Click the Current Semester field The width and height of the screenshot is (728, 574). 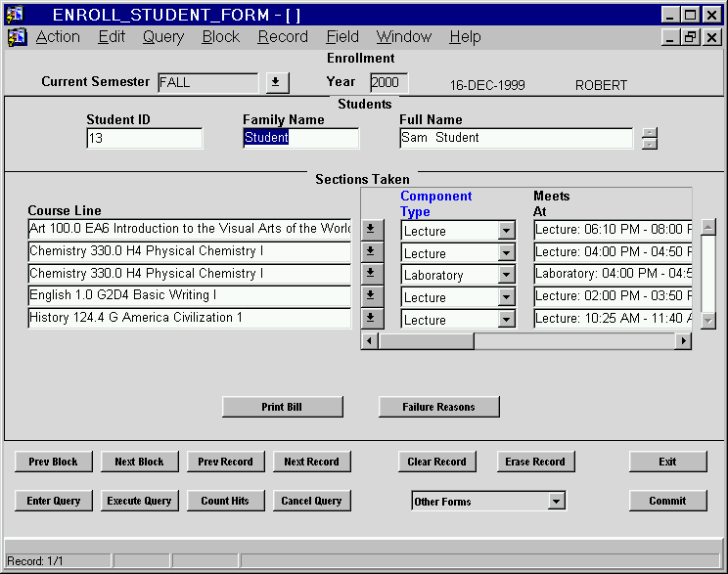click(208, 83)
